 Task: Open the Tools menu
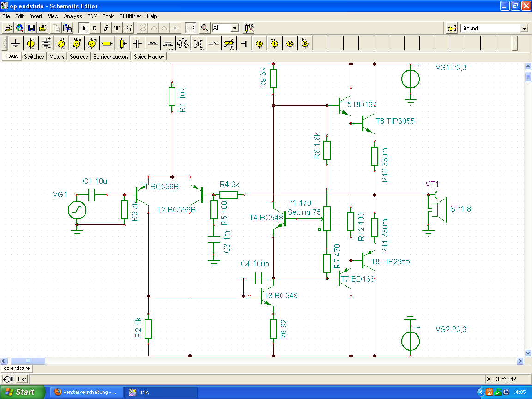click(x=108, y=16)
